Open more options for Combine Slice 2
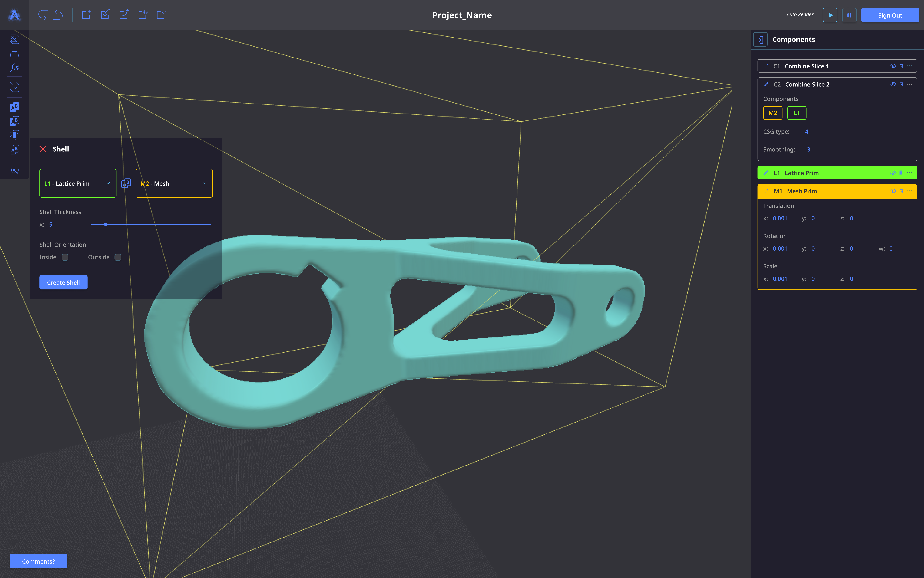The image size is (924, 578). [x=910, y=84]
